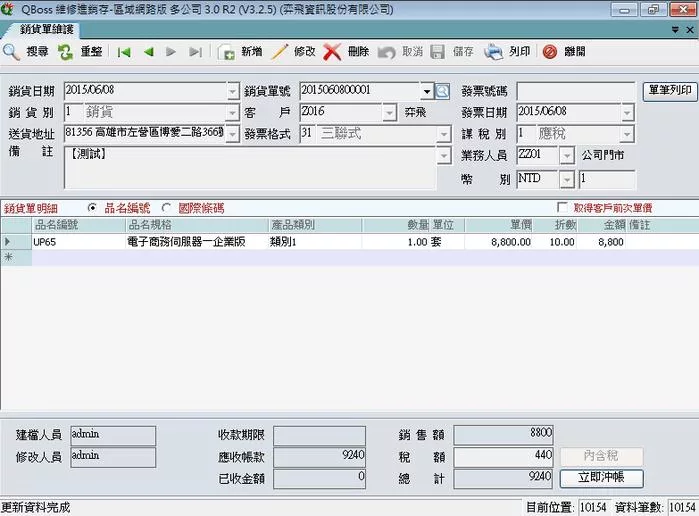The height and width of the screenshot is (516, 699).
Task: Click the 列印 printer icon
Action: tap(494, 52)
